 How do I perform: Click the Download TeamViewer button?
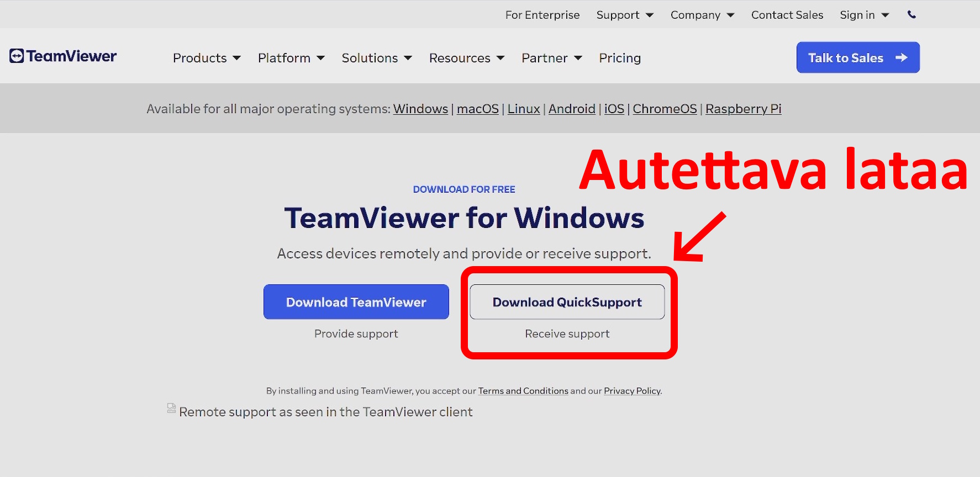(x=356, y=302)
